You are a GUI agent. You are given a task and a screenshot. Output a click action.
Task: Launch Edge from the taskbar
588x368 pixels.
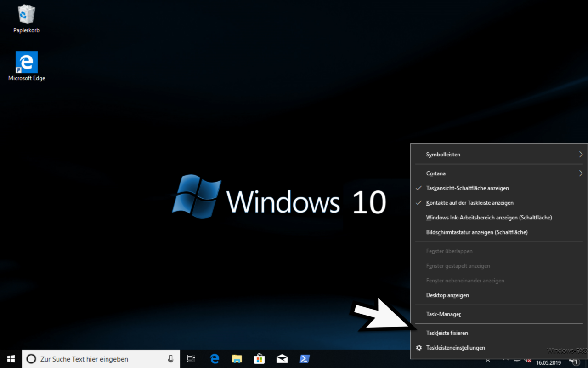click(215, 359)
